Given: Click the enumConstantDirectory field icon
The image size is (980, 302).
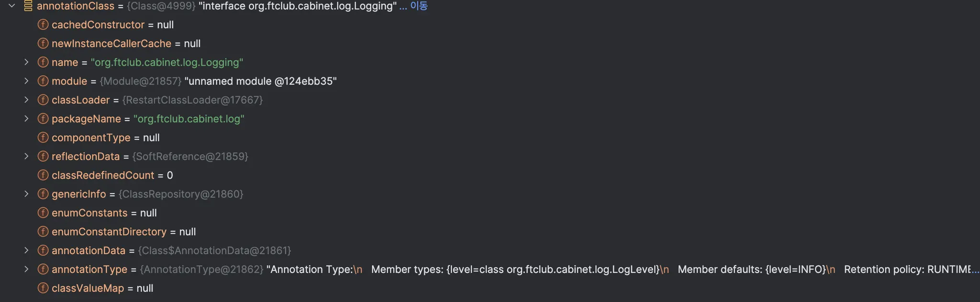Looking at the screenshot, I should pos(43,232).
